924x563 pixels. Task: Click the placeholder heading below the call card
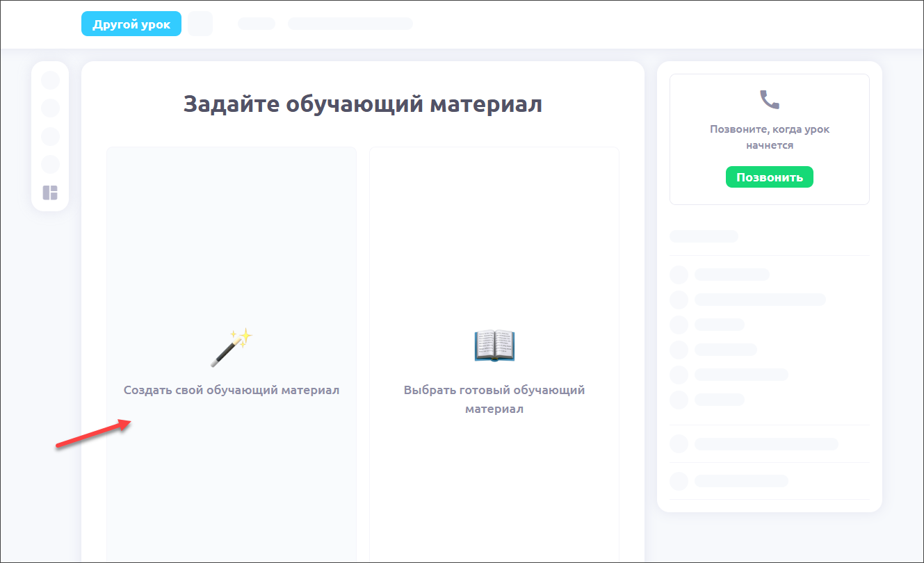(x=704, y=236)
